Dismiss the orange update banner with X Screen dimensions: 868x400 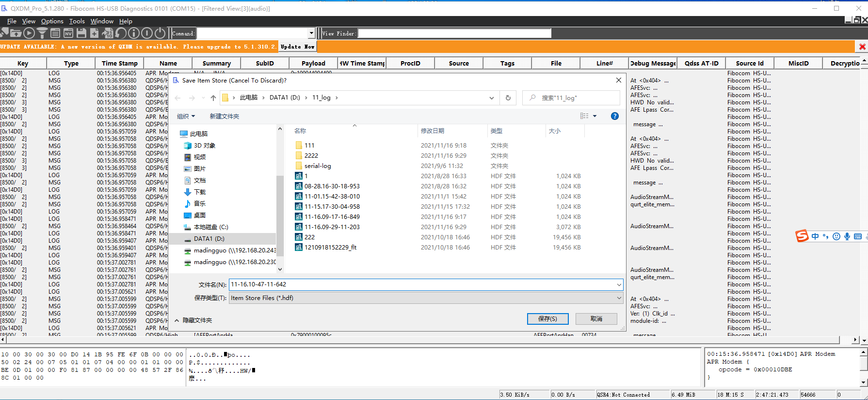click(862, 47)
